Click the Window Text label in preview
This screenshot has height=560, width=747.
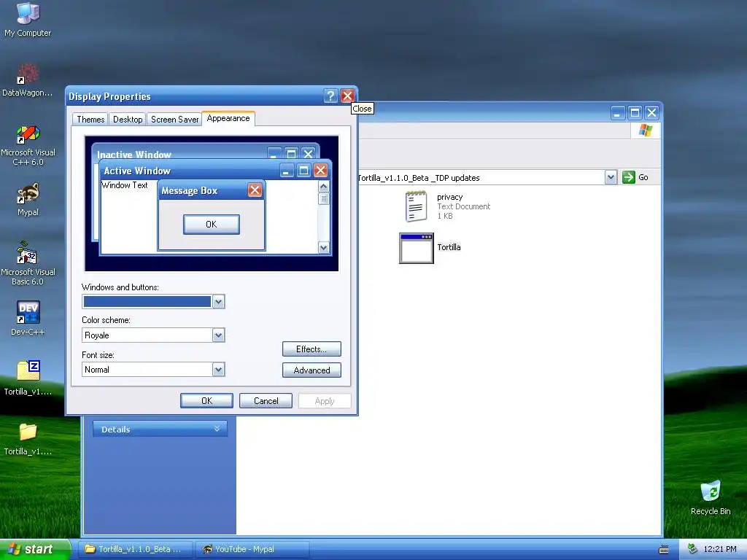click(x=125, y=185)
